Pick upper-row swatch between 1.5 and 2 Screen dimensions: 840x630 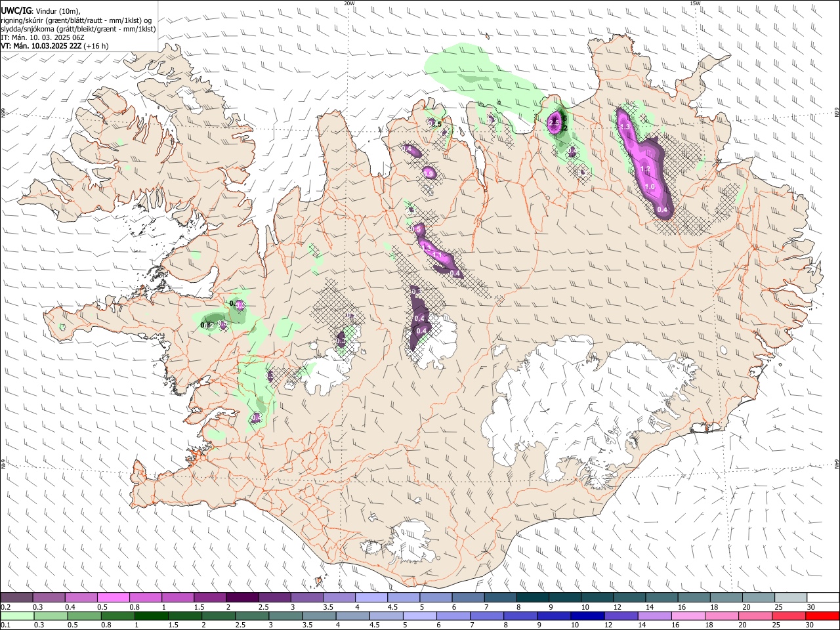[210, 598]
